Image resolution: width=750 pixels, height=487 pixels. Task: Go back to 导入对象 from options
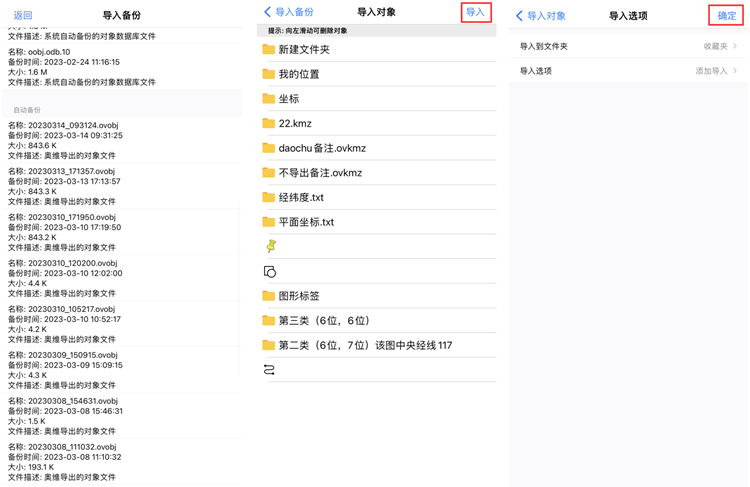point(541,16)
